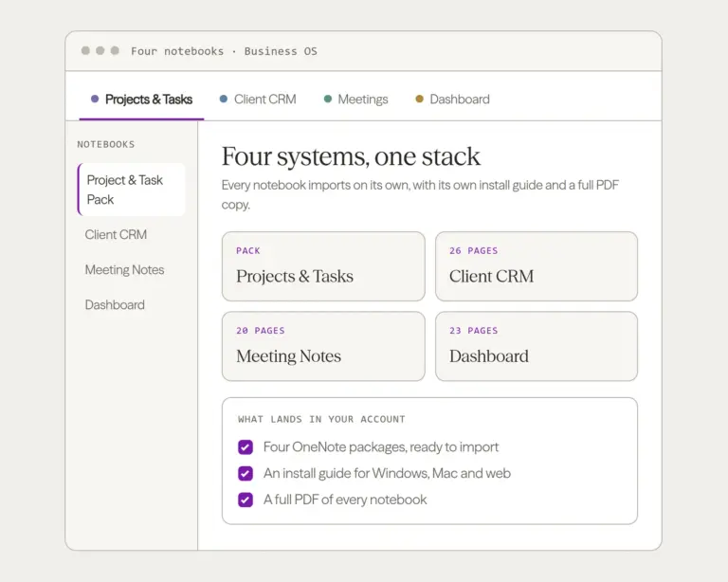Click the purple dot beside Projects & Tasks

(95, 99)
